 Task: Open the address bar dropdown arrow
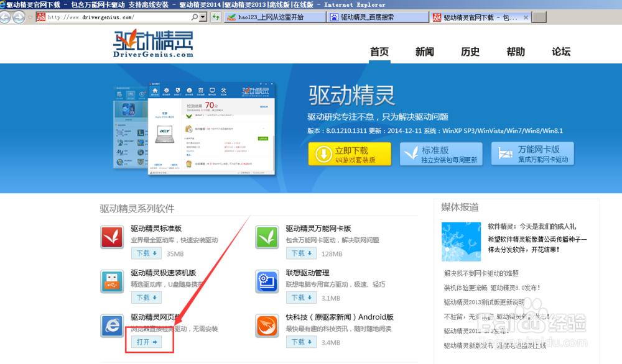[203, 17]
